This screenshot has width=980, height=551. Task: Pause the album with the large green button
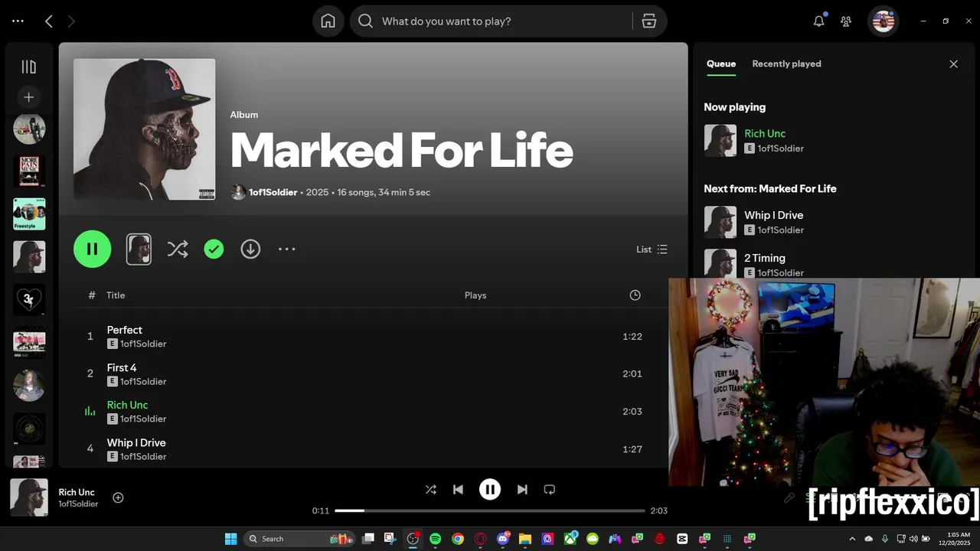(93, 249)
